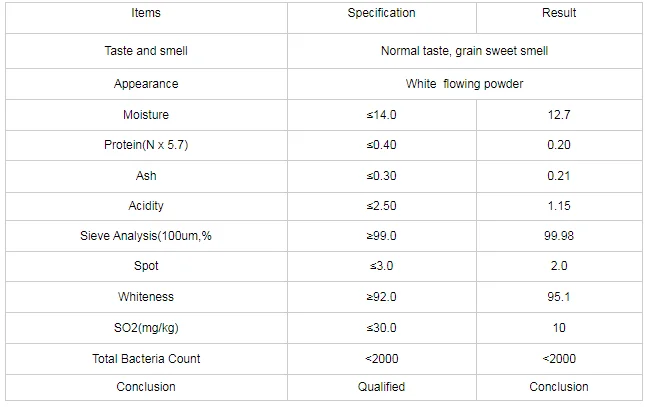Click the 'Normal taste, grain sweet smell' cell
647x407 pixels.
pyautogui.click(x=464, y=51)
